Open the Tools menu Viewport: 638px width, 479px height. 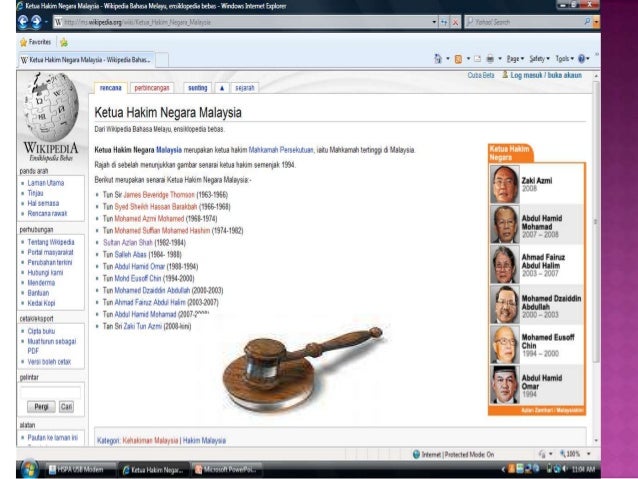pyautogui.click(x=564, y=59)
